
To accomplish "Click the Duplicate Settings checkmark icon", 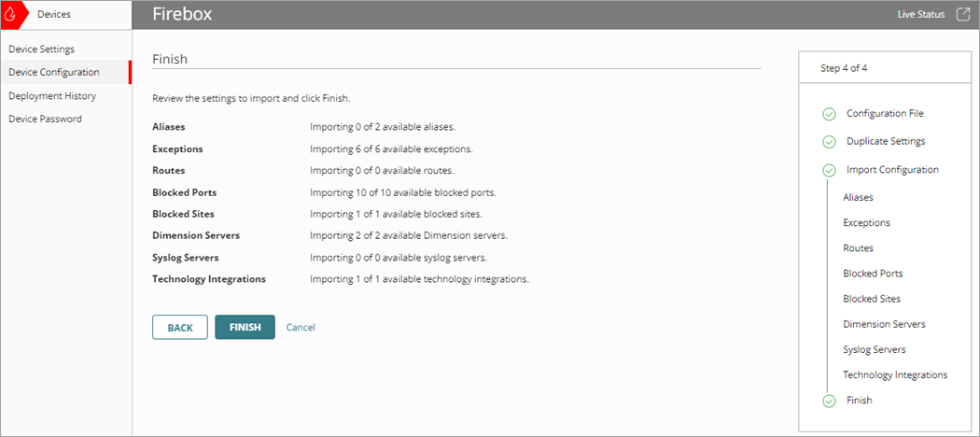I will click(829, 142).
